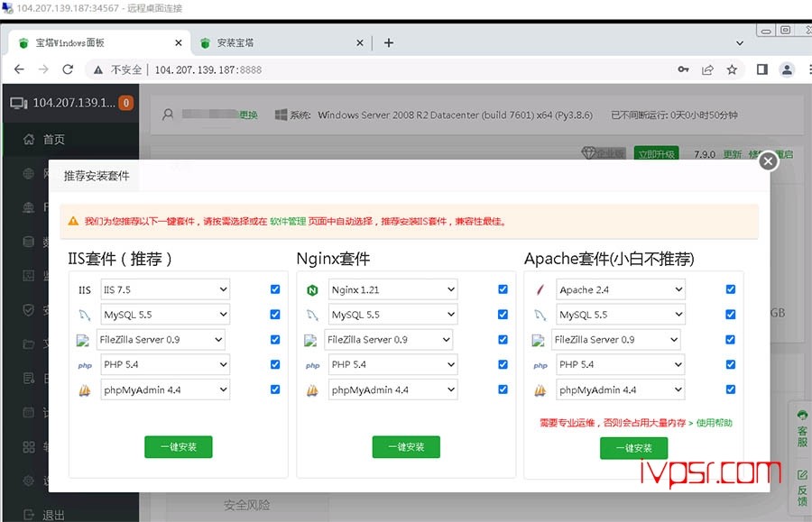Open saved passwords key icon
This screenshot has width=812, height=522.
click(684, 69)
